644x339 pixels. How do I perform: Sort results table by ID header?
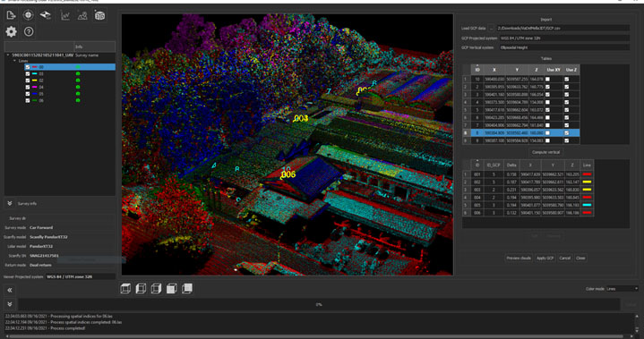[477, 165]
